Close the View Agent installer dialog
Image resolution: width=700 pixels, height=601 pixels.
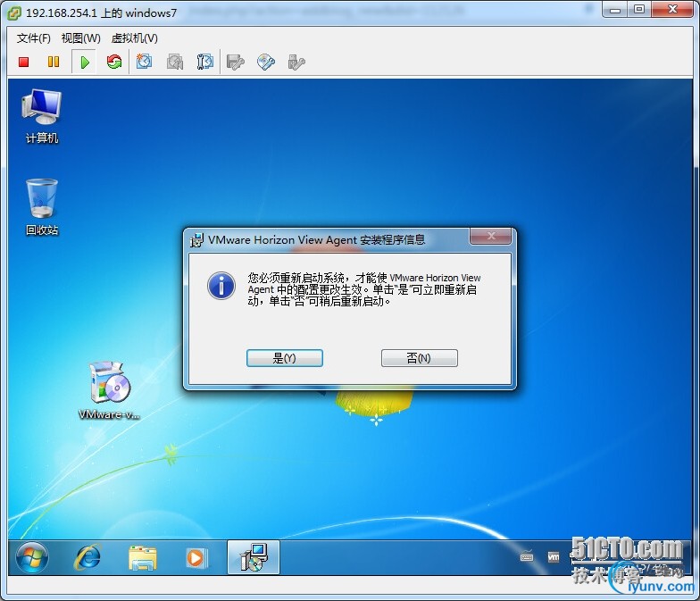(x=490, y=236)
